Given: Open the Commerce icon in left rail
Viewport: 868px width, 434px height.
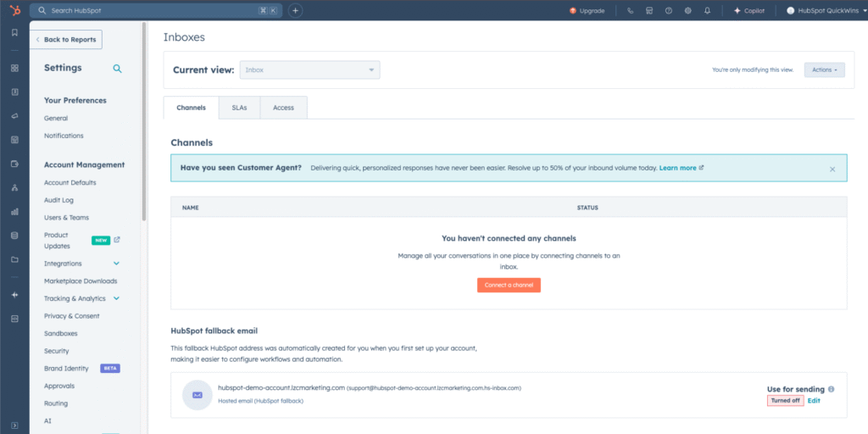Looking at the screenshot, I should click(x=15, y=164).
